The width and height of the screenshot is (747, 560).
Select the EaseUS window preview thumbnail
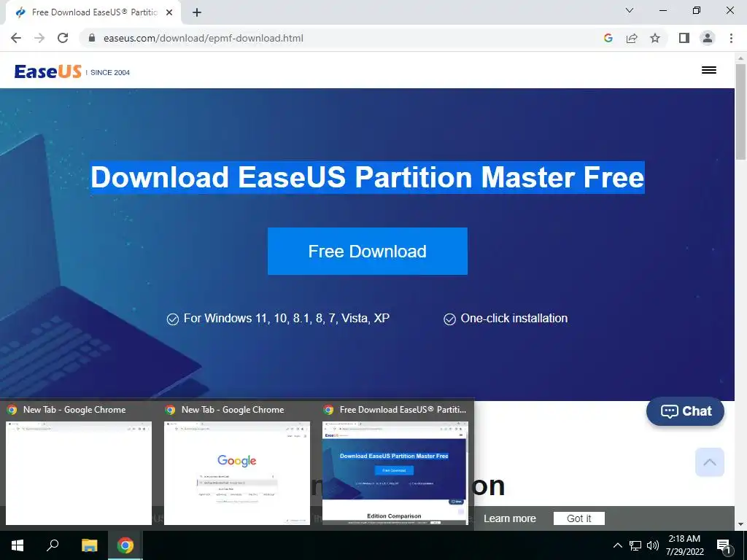pos(395,472)
